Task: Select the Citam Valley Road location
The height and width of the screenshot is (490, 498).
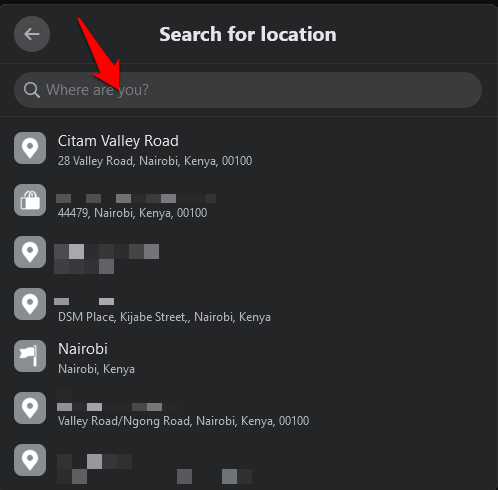Action: click(249, 148)
